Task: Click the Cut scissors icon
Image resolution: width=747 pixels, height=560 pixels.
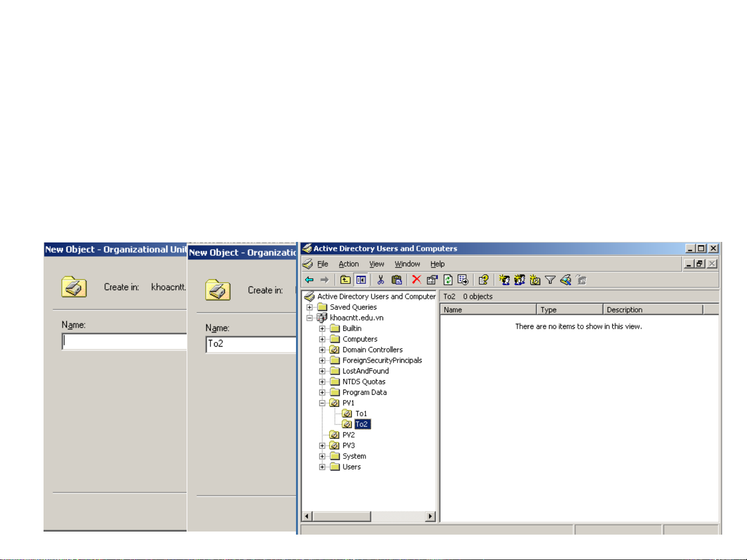Action: point(380,280)
